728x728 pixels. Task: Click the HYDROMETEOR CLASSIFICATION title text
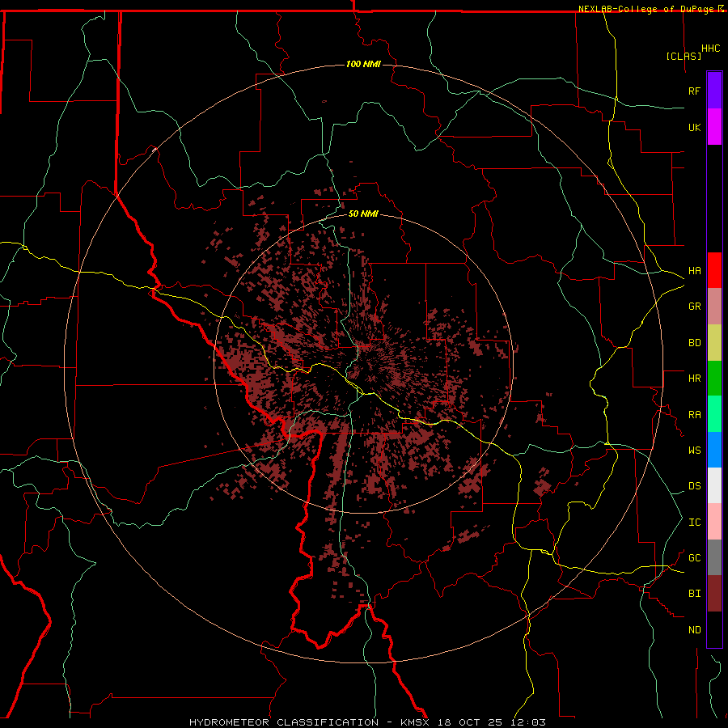[x=284, y=722]
